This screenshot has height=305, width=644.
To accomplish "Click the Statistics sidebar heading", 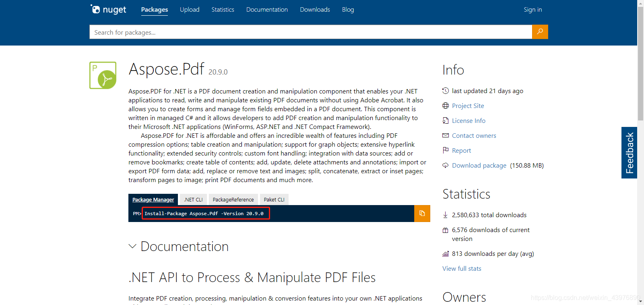I will [x=466, y=194].
